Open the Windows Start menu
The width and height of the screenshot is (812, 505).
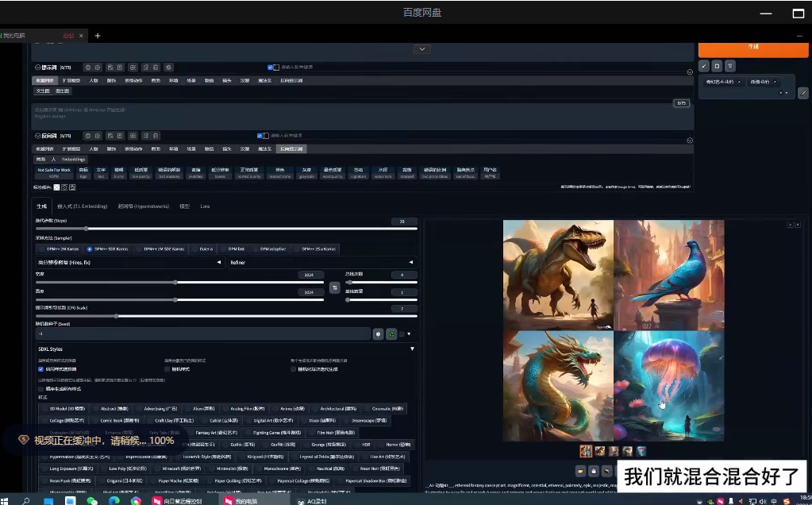[4, 501]
